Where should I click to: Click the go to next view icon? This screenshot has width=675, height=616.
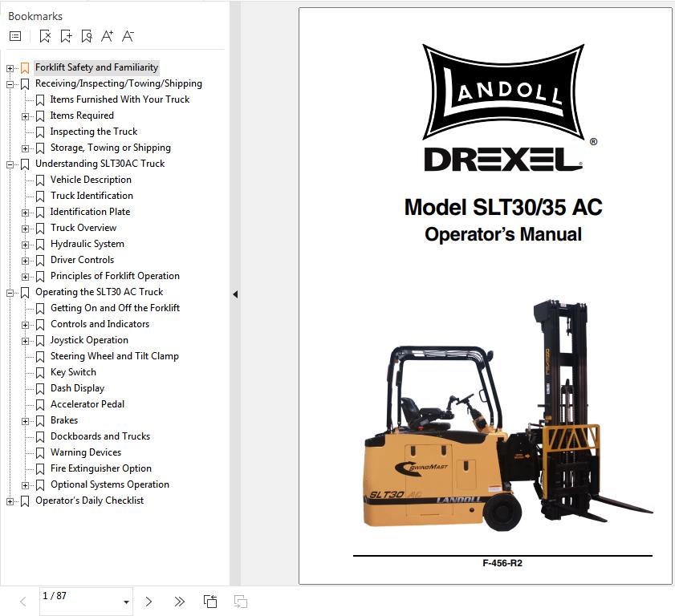click(x=240, y=602)
